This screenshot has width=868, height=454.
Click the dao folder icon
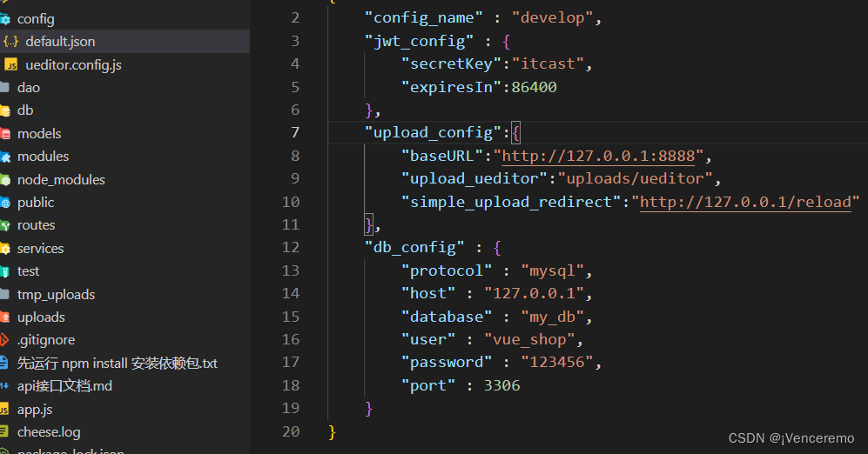pyautogui.click(x=5, y=87)
